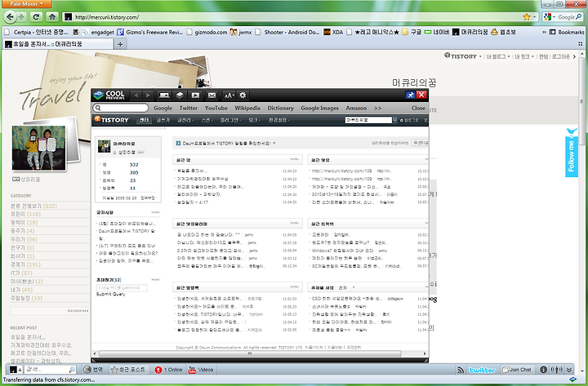588x386 pixels.
Task: Open the gizmodo.com bookmark
Action: tap(207, 32)
